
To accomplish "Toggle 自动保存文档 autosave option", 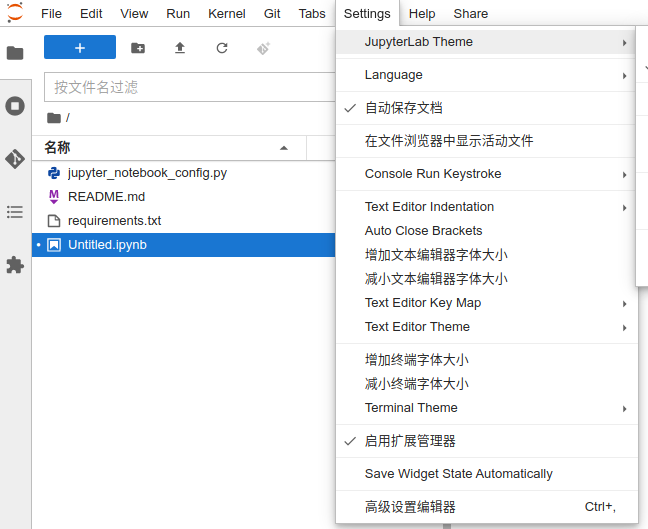I will [485, 108].
